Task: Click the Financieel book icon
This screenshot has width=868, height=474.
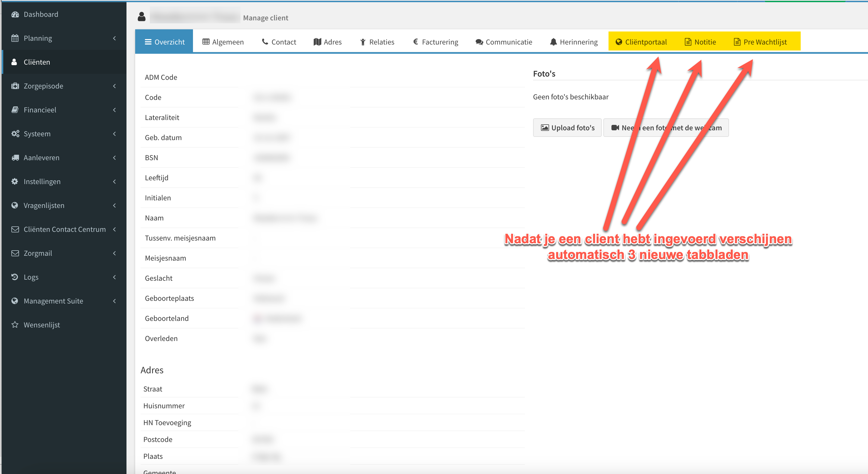Action: [15, 110]
